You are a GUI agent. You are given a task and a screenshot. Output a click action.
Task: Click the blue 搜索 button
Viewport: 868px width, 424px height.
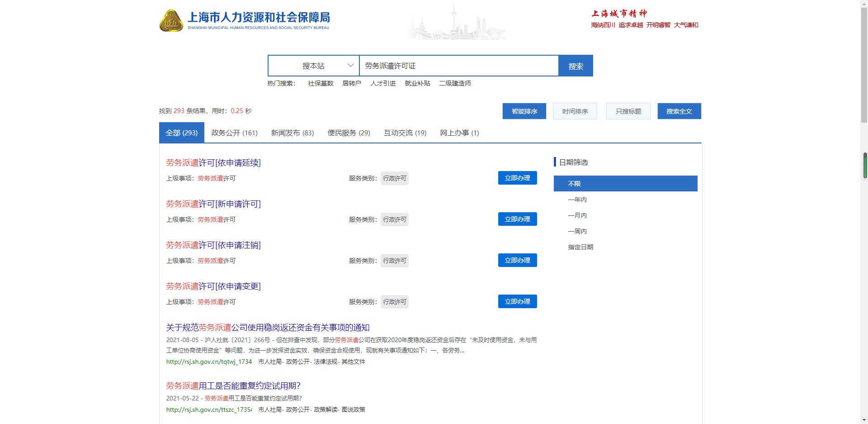(576, 66)
